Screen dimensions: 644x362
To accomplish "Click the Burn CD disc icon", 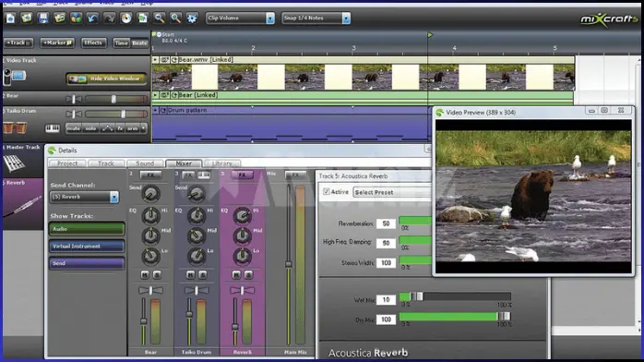I will click(126, 18).
